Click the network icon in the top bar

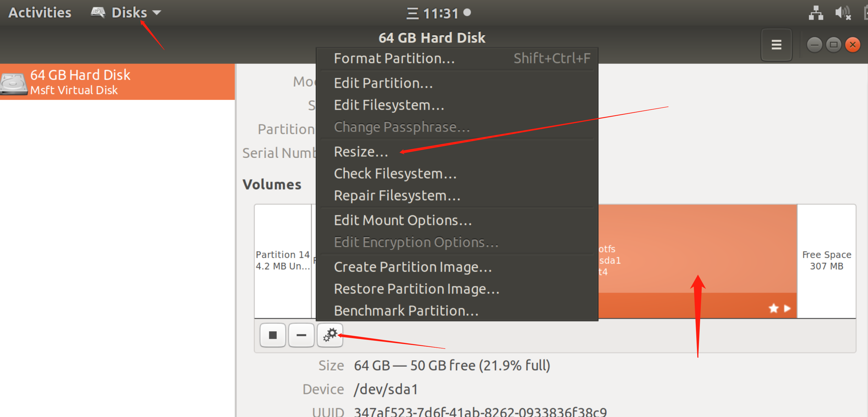[x=816, y=13]
